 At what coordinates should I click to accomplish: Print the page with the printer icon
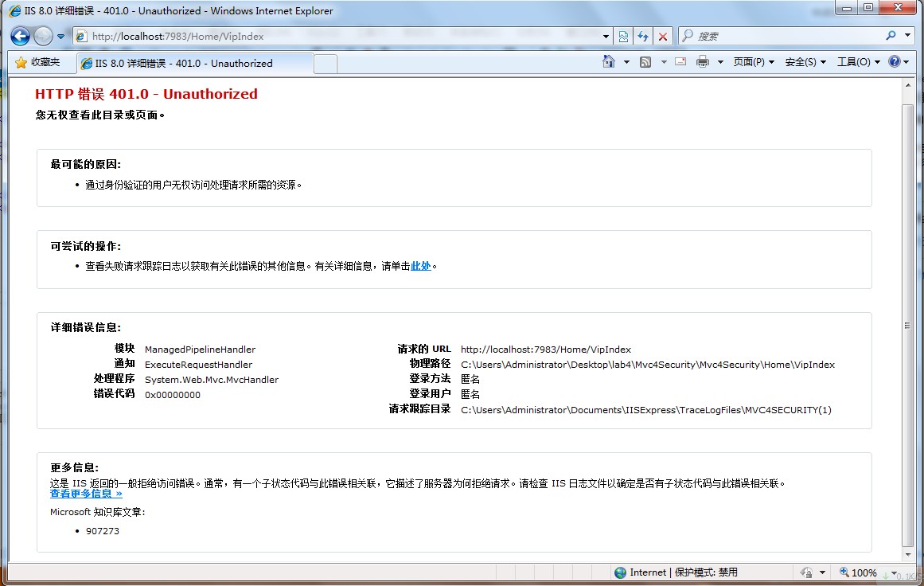[x=703, y=61]
